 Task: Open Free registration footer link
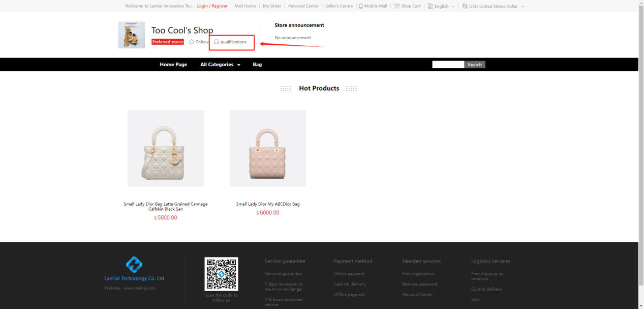point(418,274)
